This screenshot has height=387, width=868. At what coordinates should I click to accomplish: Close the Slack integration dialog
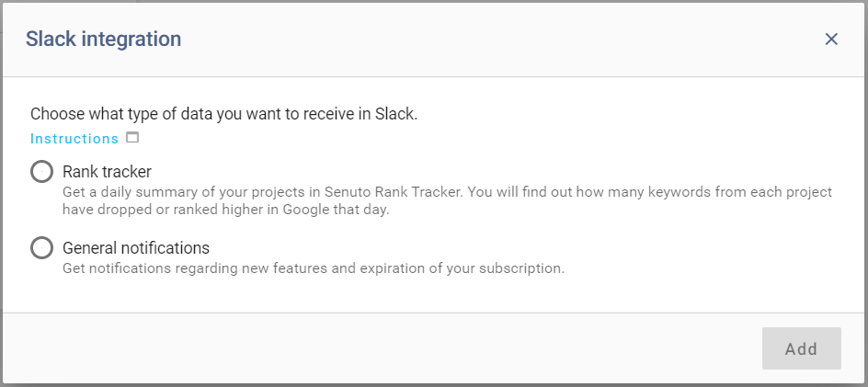point(831,39)
